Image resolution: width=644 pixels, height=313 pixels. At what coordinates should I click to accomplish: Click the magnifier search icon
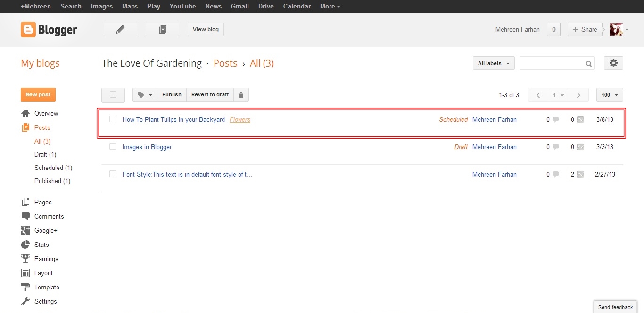pos(589,64)
